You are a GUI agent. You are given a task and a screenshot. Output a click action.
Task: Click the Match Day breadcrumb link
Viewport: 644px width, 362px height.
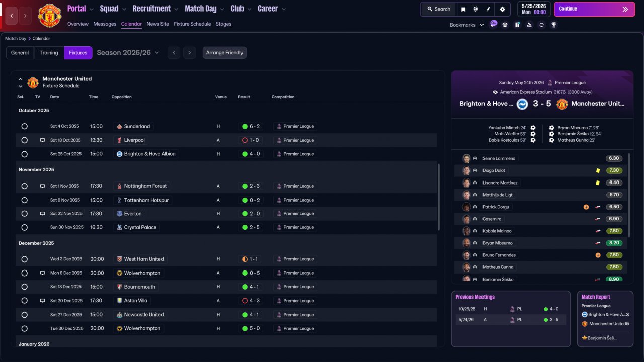tap(16, 38)
